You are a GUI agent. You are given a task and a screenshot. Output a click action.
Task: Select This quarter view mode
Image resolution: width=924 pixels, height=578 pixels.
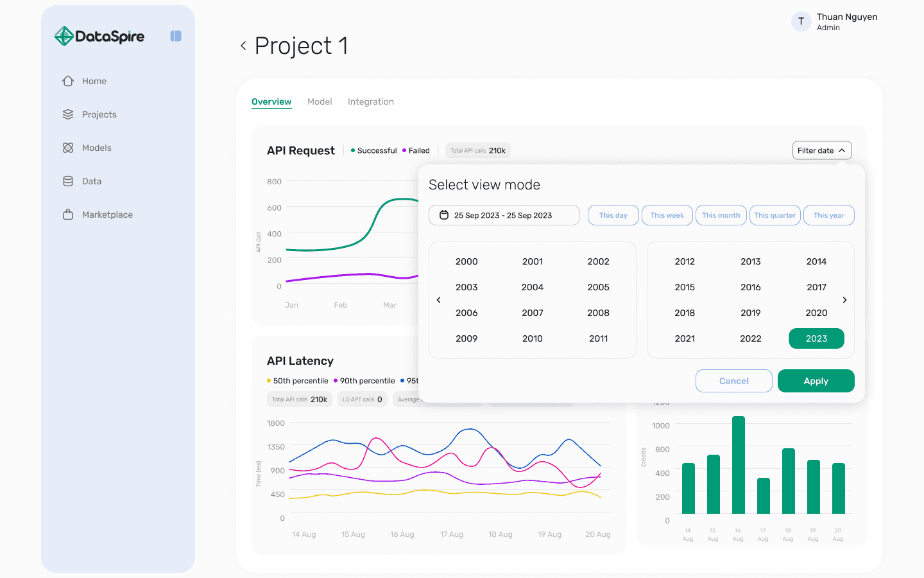click(x=775, y=215)
